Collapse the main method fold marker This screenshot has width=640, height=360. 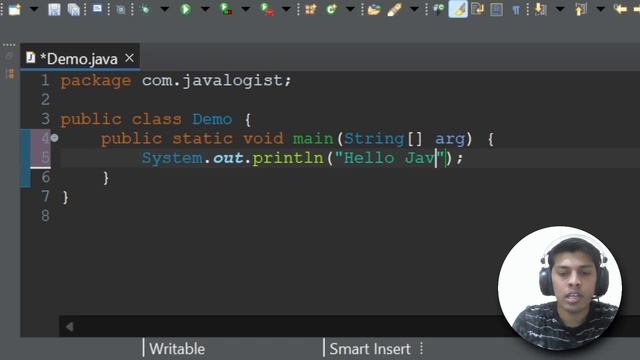[54, 138]
